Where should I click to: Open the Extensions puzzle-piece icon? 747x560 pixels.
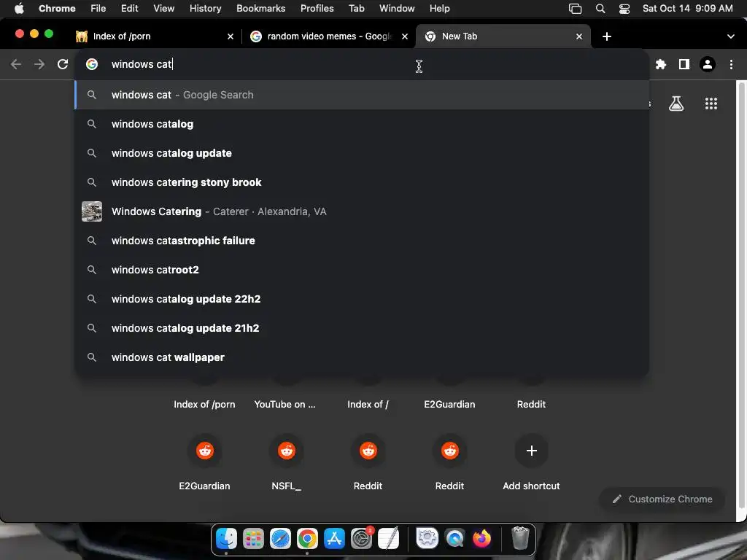(660, 64)
